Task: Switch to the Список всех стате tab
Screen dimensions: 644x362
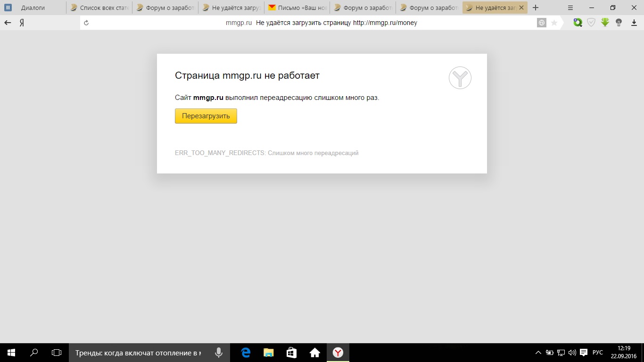Action: [x=99, y=8]
